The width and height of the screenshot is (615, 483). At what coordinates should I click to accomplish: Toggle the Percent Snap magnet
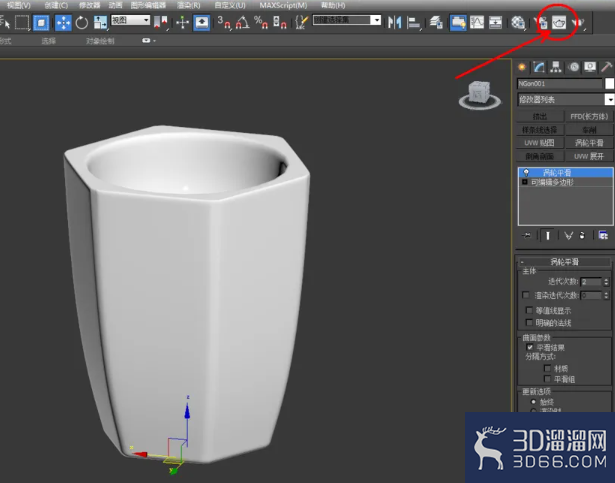tap(260, 22)
